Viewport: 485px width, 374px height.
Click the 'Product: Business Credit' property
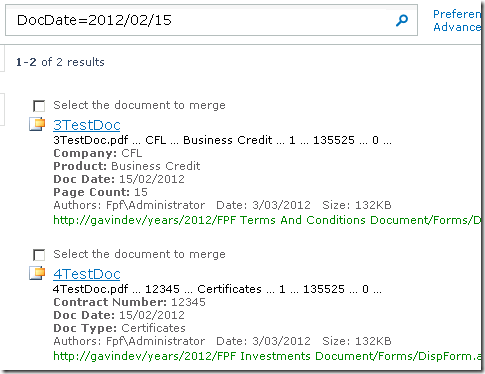127,166
